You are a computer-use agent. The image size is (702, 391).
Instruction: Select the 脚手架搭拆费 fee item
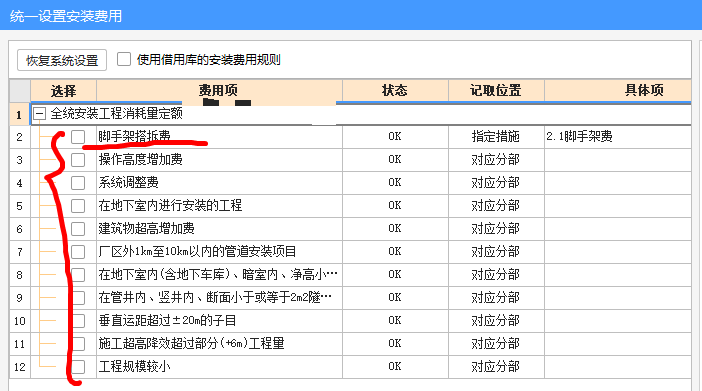coord(134,136)
